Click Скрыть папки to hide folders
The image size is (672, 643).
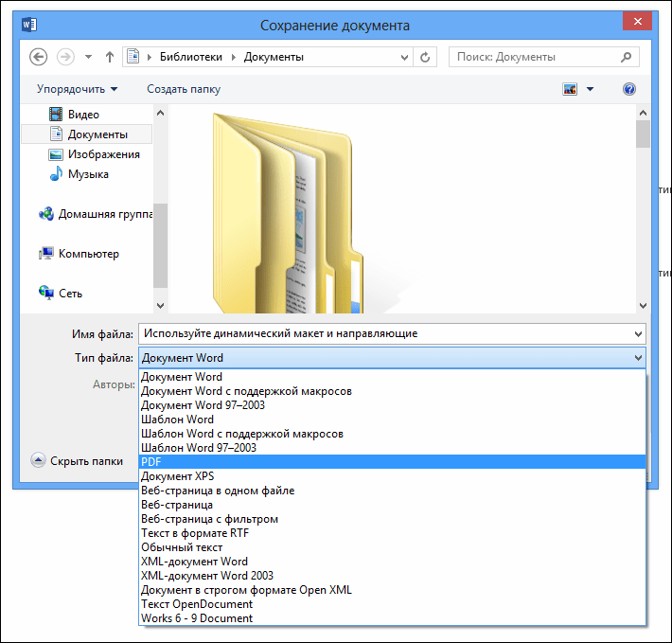click(78, 461)
